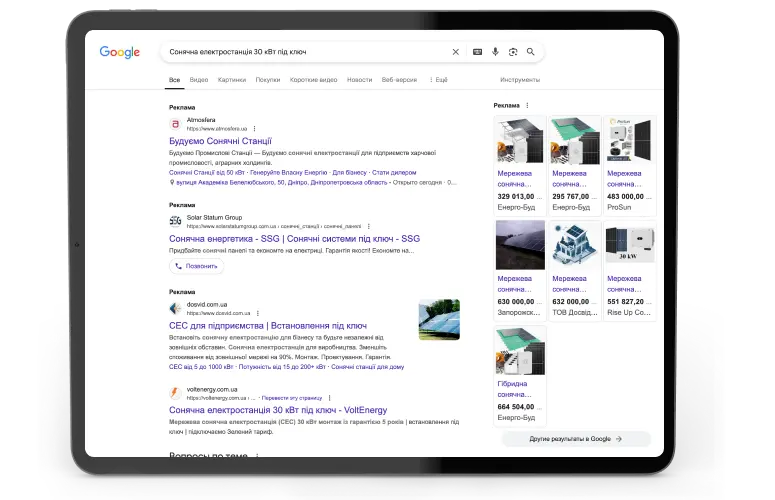Viewport: 775px width, 500px height.
Task: Open product image priced 329 013,00
Action: point(520,141)
